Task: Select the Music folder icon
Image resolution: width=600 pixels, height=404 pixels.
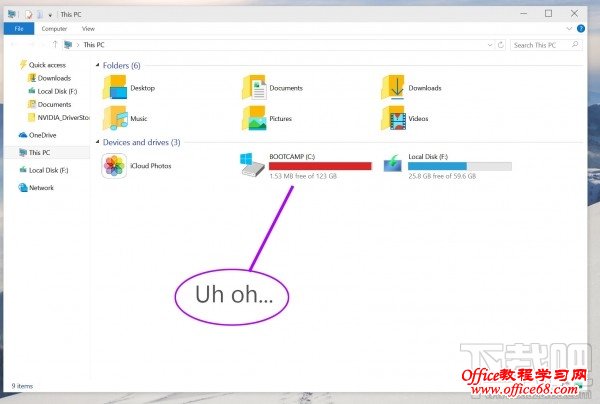Action: (115, 118)
